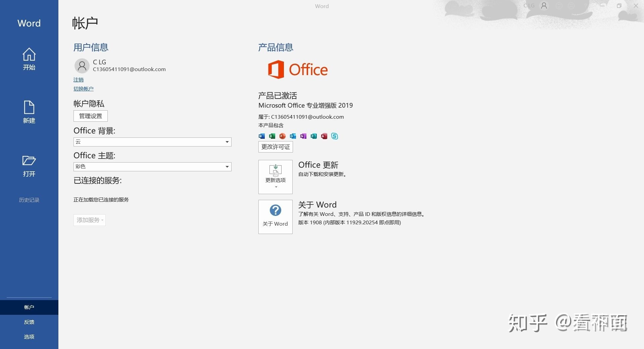Click the user email under C LG
Viewport: 644px width, 349px height.
(129, 69)
